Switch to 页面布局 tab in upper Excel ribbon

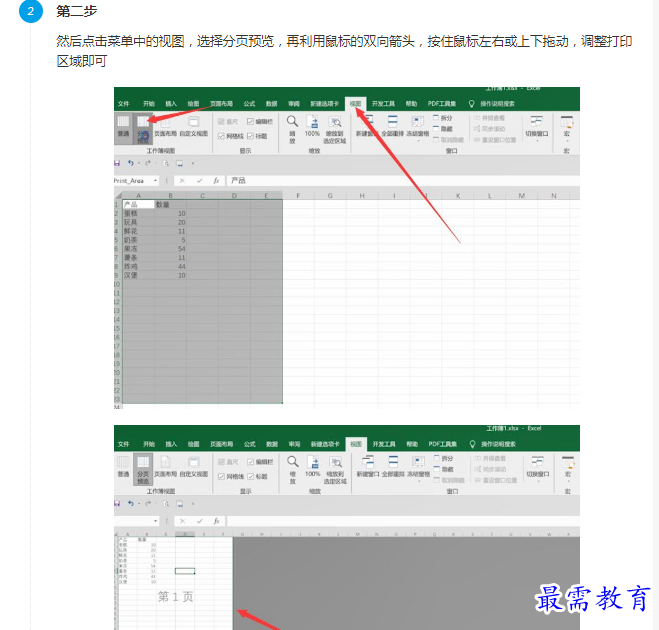pyautogui.click(x=221, y=104)
